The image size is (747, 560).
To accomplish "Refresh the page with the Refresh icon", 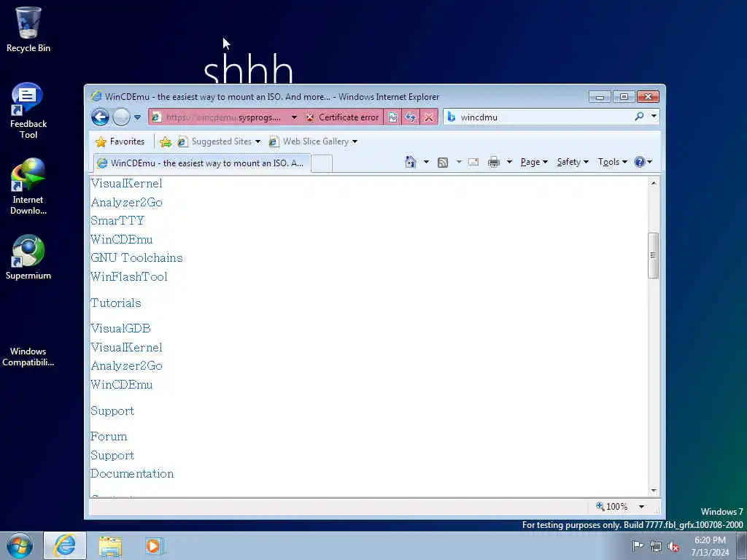I will pyautogui.click(x=411, y=117).
